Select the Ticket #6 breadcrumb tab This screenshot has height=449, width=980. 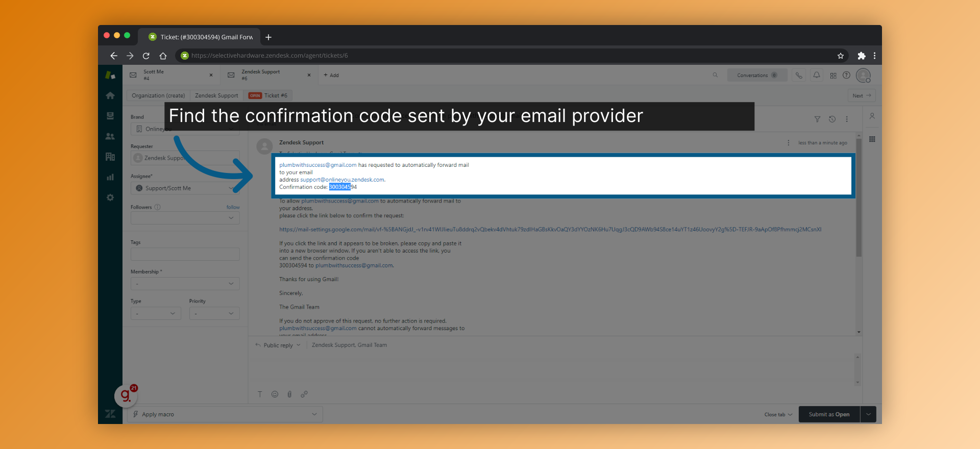click(268, 95)
